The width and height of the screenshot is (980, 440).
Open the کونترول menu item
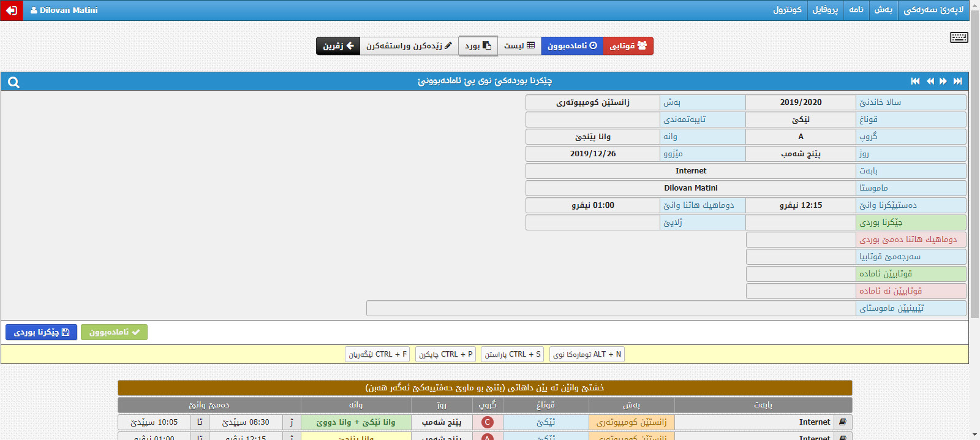(x=787, y=10)
